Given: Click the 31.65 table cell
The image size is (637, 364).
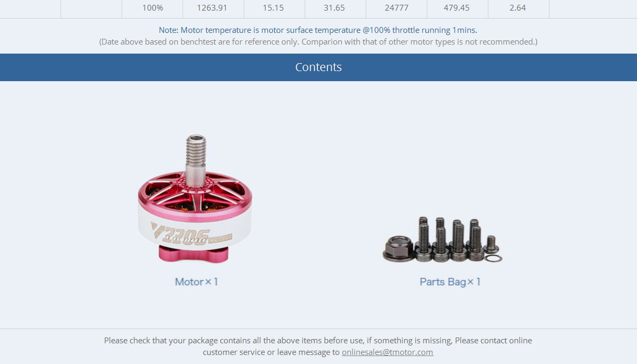Looking at the screenshot, I should click(x=335, y=8).
